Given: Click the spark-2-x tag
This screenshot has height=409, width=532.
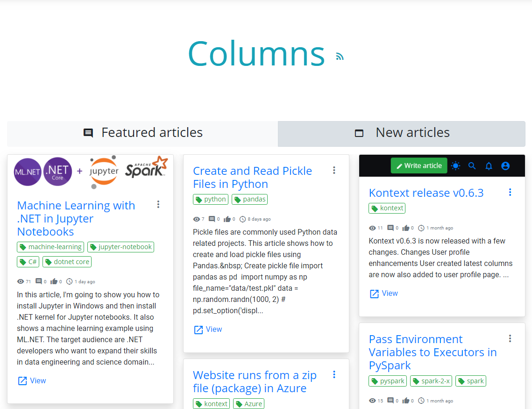Looking at the screenshot, I should tap(431, 381).
